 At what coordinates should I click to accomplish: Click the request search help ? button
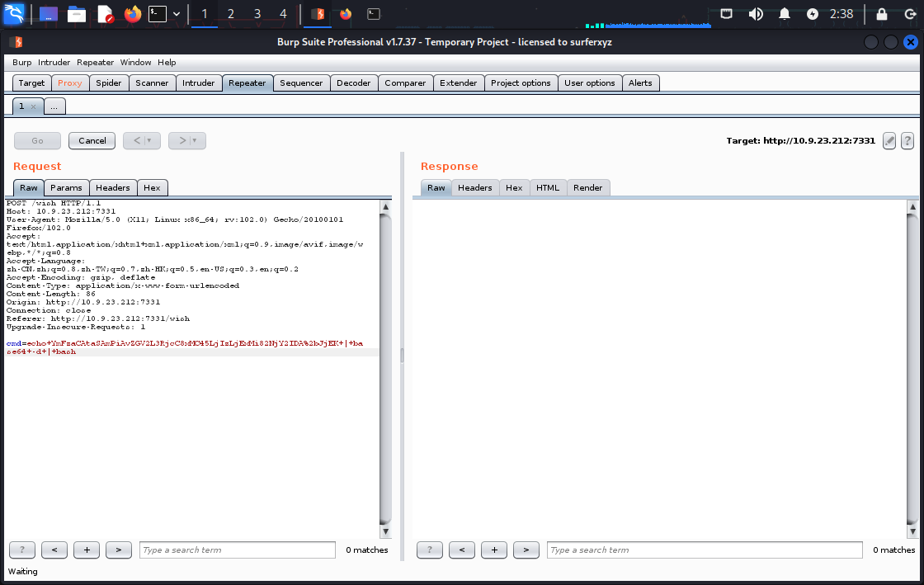click(22, 550)
